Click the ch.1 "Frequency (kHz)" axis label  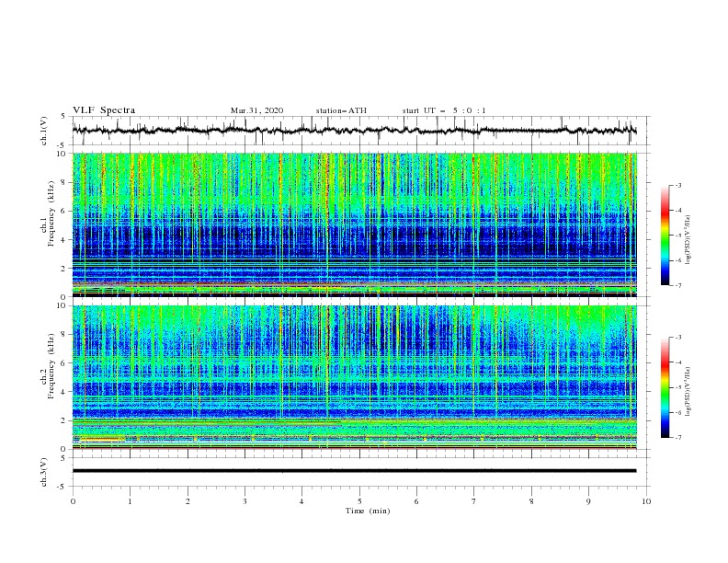tap(51, 212)
